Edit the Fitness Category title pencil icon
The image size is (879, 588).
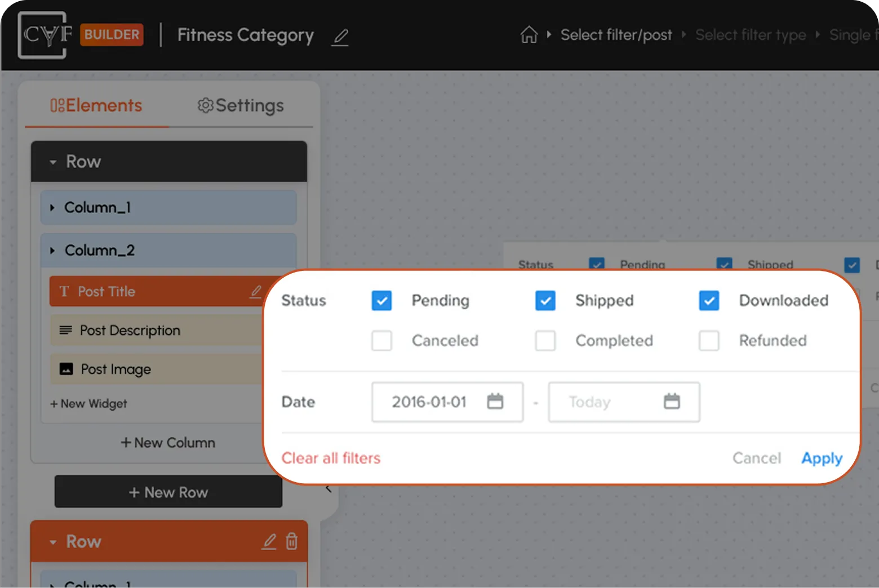(340, 37)
